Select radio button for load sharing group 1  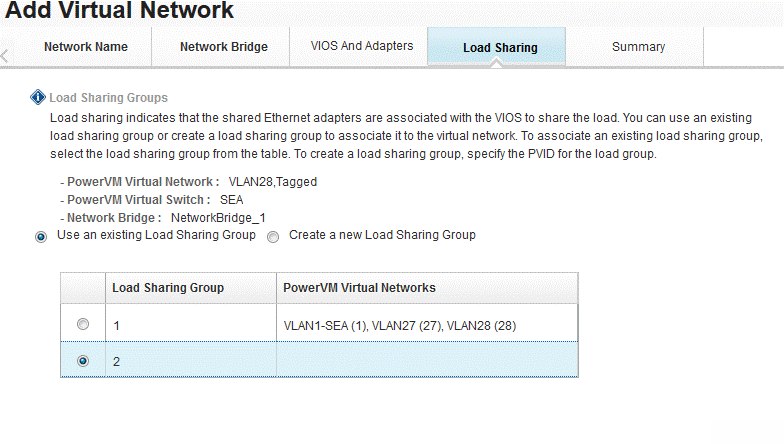click(x=83, y=324)
